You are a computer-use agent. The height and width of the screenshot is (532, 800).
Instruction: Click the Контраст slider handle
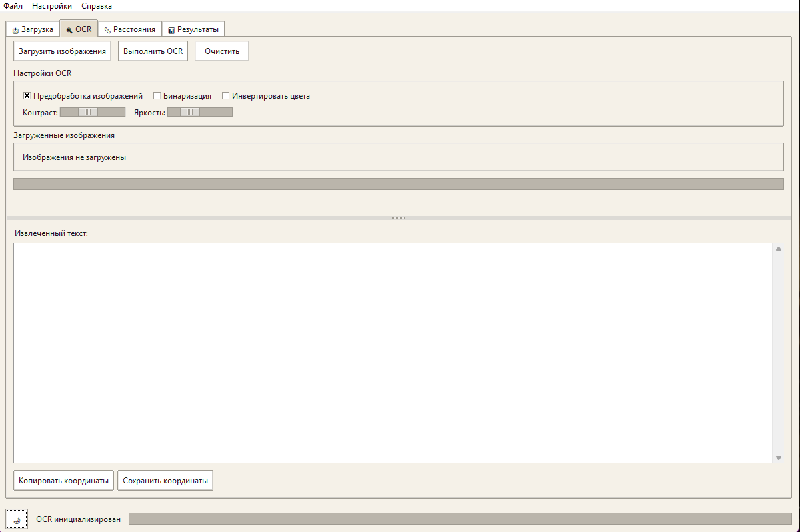87,112
